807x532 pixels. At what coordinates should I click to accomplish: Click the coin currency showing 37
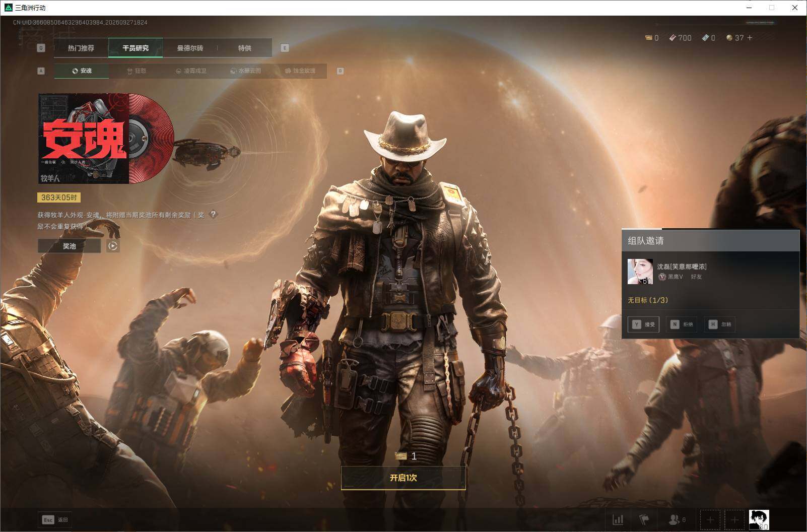[x=735, y=38]
